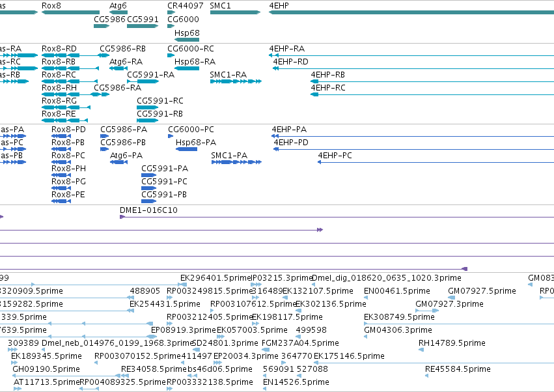Click the Rox8-RG transcript label

click(x=59, y=101)
